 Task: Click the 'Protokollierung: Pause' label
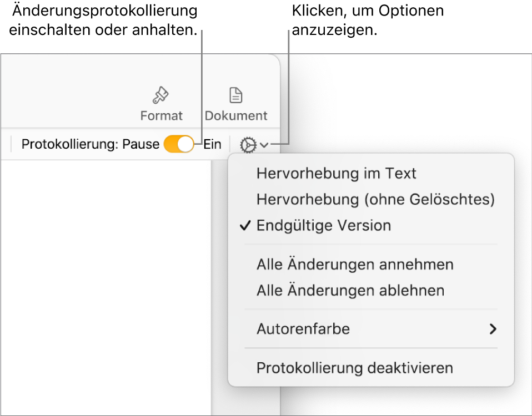pyautogui.click(x=90, y=145)
